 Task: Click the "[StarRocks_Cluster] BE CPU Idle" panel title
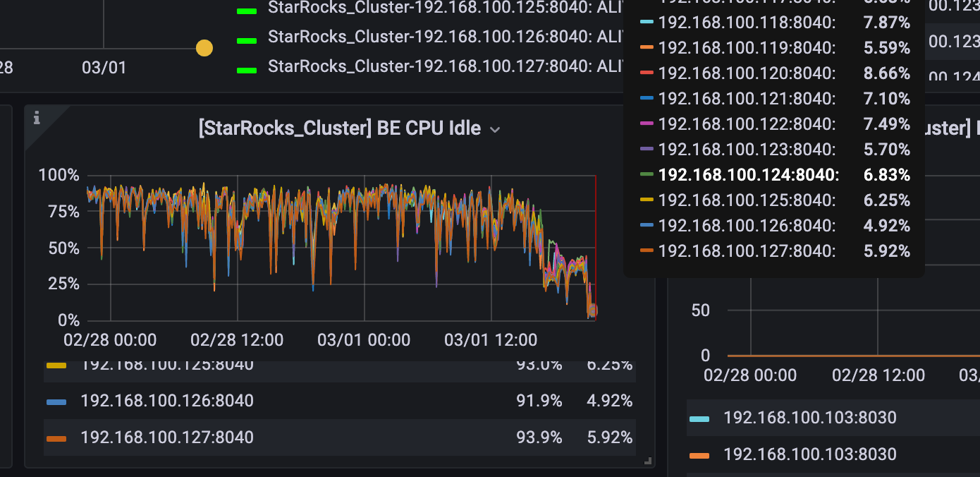pyautogui.click(x=340, y=128)
